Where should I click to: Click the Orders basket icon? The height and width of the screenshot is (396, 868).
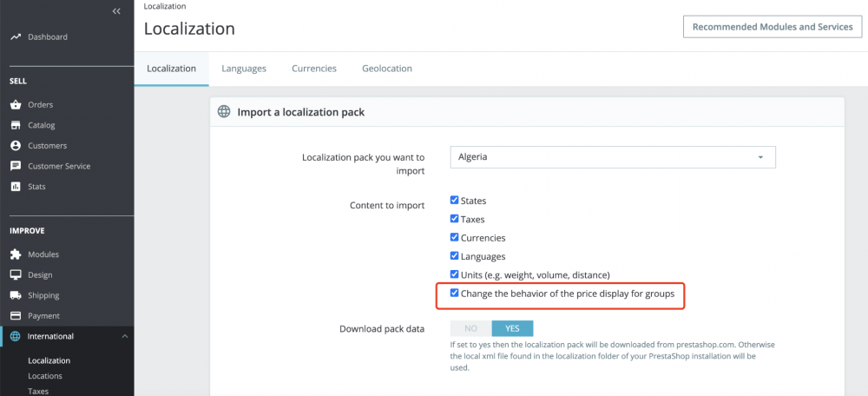[16, 105]
